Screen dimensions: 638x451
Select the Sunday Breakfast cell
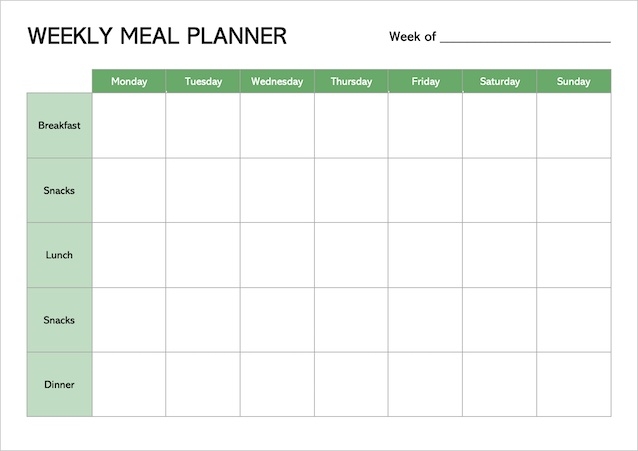pyautogui.click(x=573, y=125)
